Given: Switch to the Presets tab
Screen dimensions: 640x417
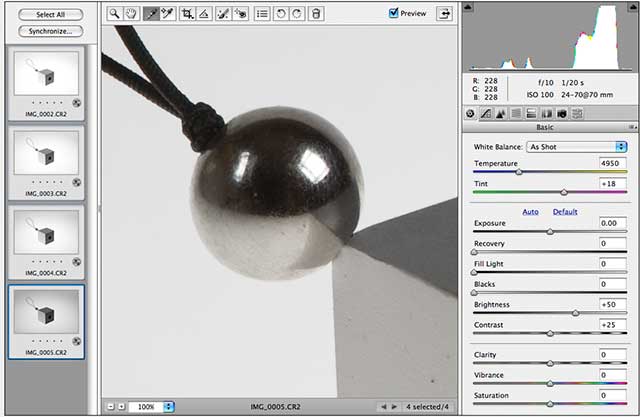Looking at the screenshot, I should [577, 113].
